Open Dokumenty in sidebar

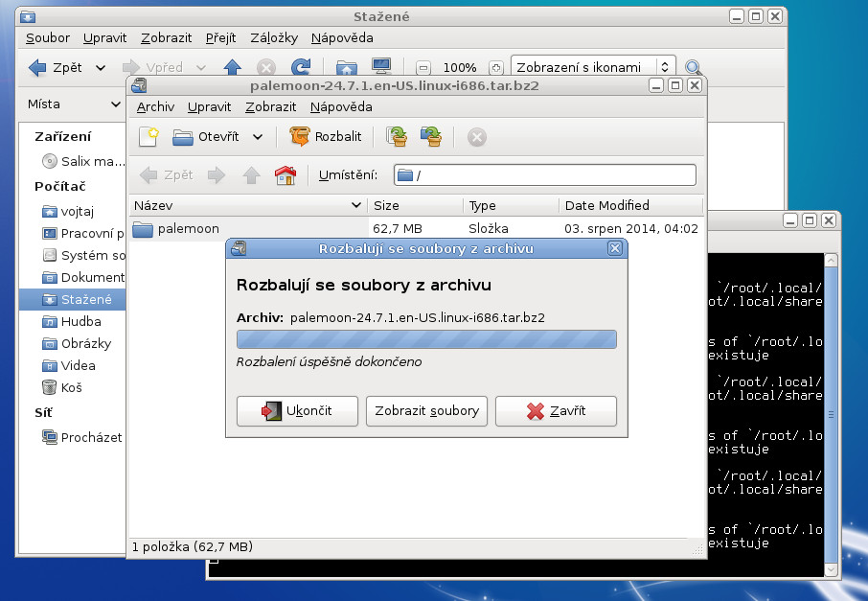(83, 277)
